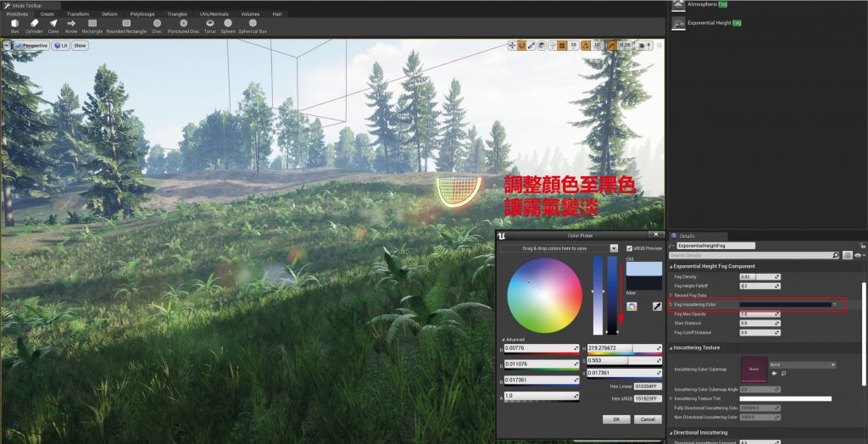Select the Box primitive tool
868x444 pixels.
[15, 26]
